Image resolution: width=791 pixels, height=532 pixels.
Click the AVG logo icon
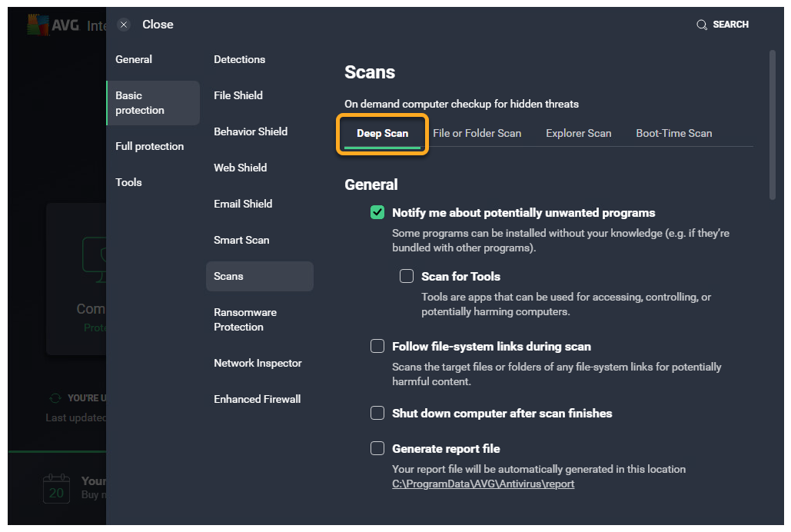point(38,25)
